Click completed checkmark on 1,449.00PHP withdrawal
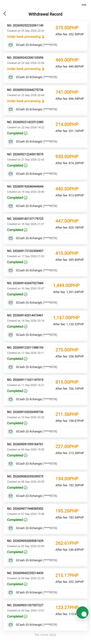 click(25, 294)
